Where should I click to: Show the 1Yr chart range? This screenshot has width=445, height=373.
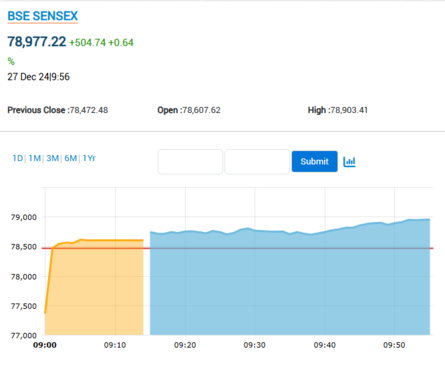tap(89, 158)
